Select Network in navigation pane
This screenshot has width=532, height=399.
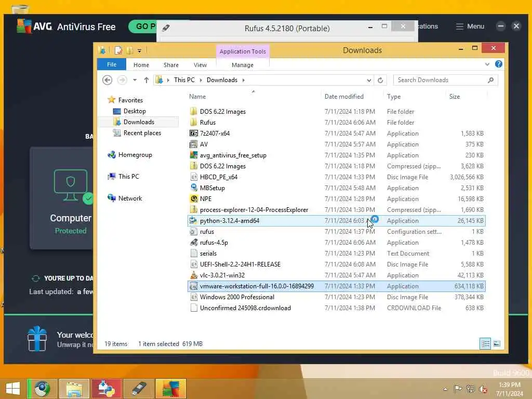[x=130, y=198]
